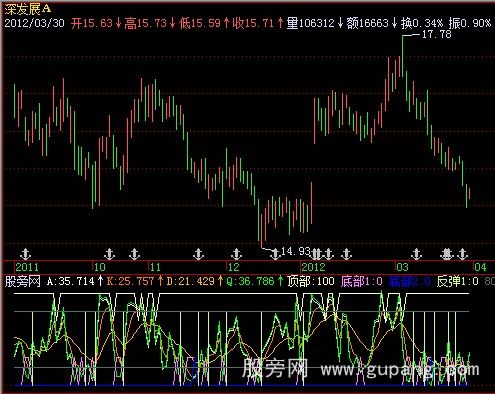Click the anchor icon beside the 14.93 low

point(275,254)
